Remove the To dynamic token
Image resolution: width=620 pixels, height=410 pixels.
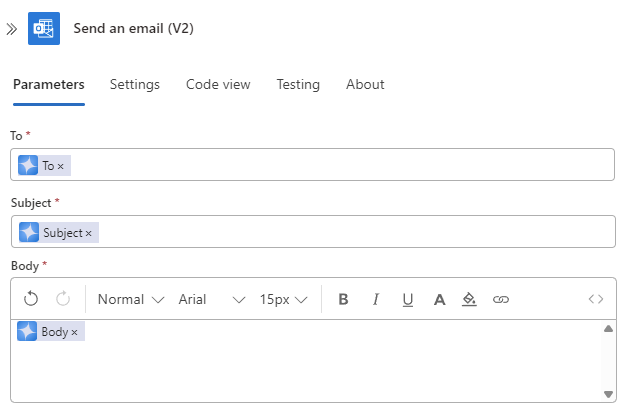pos(61,166)
